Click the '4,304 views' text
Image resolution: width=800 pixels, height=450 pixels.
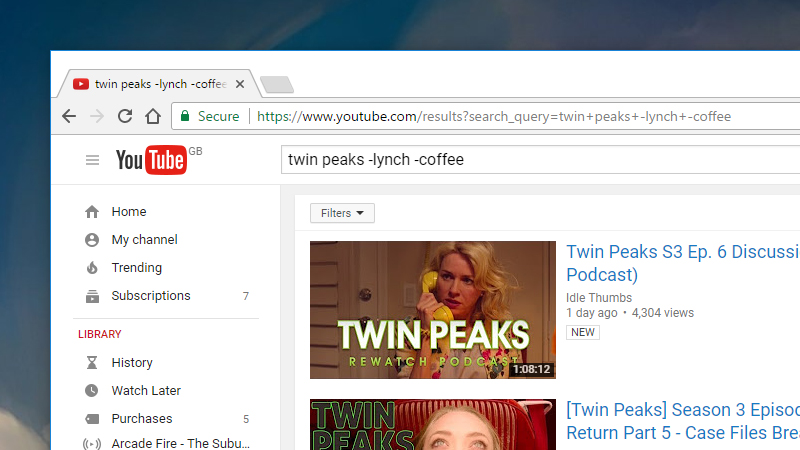(663, 313)
